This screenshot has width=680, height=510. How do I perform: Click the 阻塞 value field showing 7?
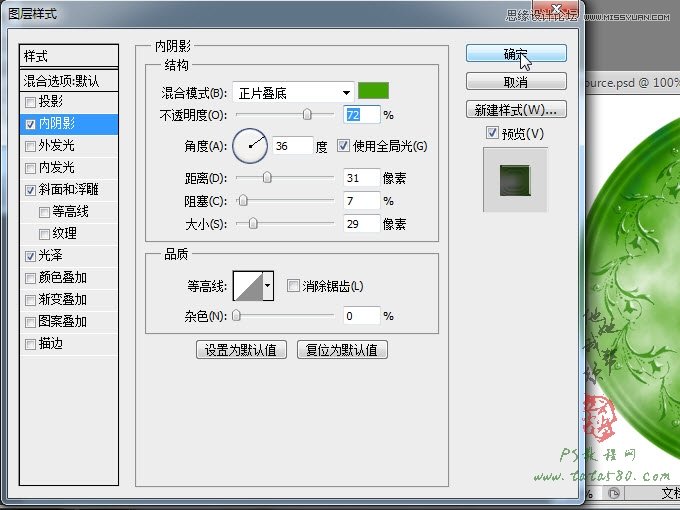point(362,201)
